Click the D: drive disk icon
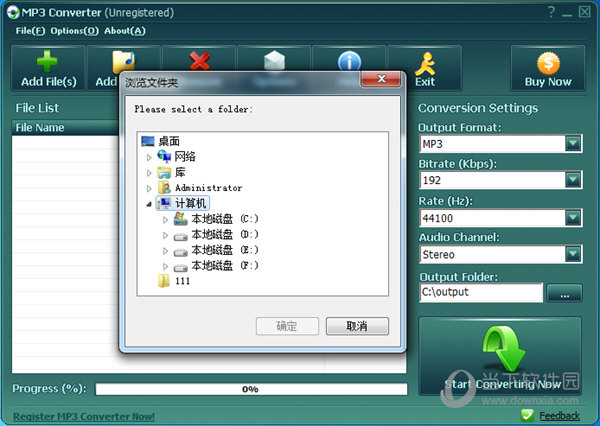 tap(181, 237)
